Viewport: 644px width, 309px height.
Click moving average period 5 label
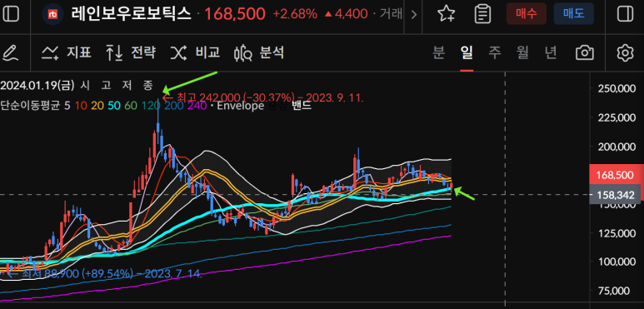point(67,106)
